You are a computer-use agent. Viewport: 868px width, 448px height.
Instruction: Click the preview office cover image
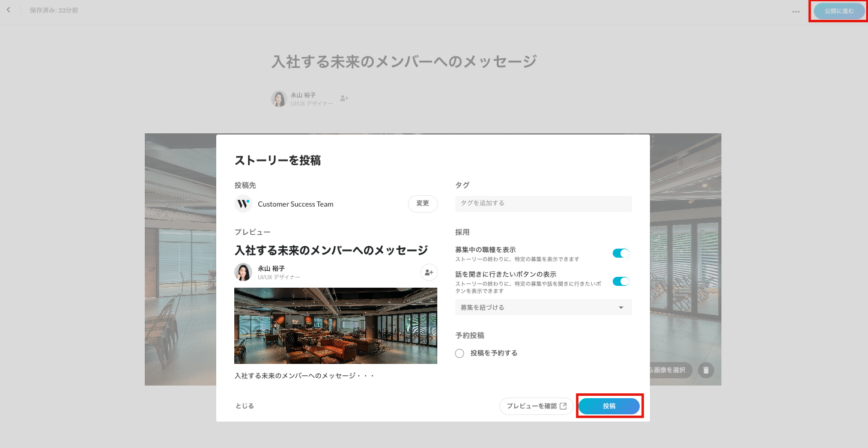coord(336,325)
